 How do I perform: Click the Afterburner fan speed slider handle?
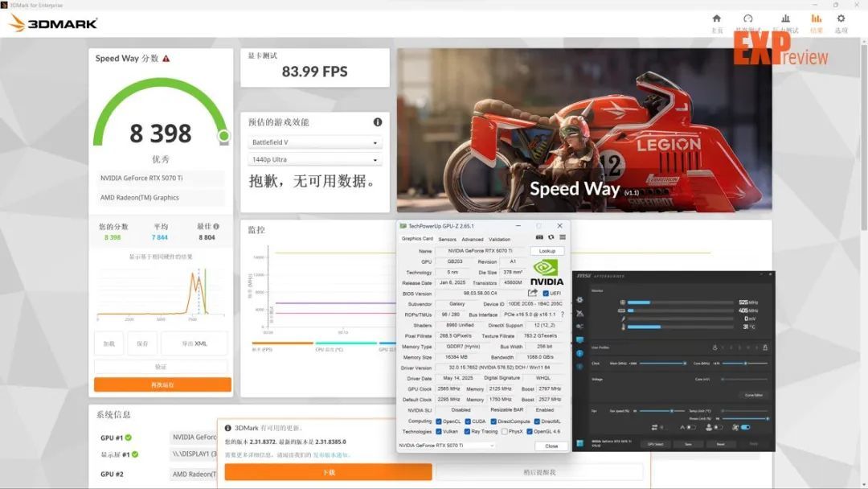coord(671,411)
